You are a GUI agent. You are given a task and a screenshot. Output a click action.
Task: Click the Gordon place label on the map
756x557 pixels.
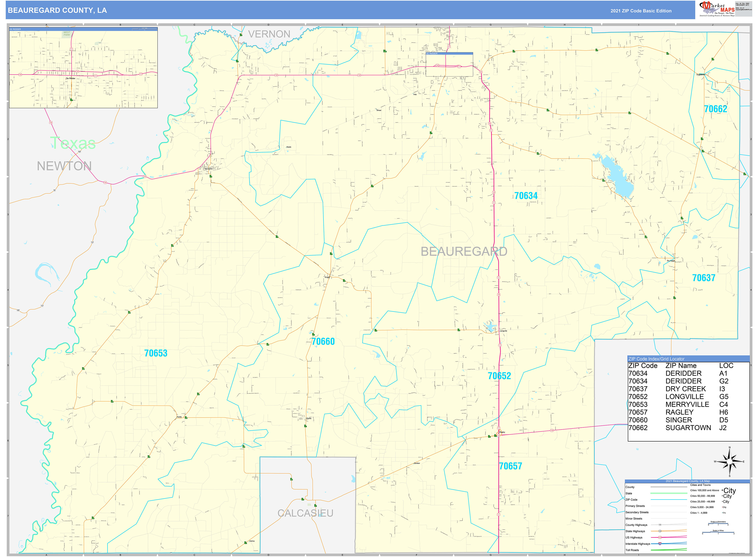[417, 463]
